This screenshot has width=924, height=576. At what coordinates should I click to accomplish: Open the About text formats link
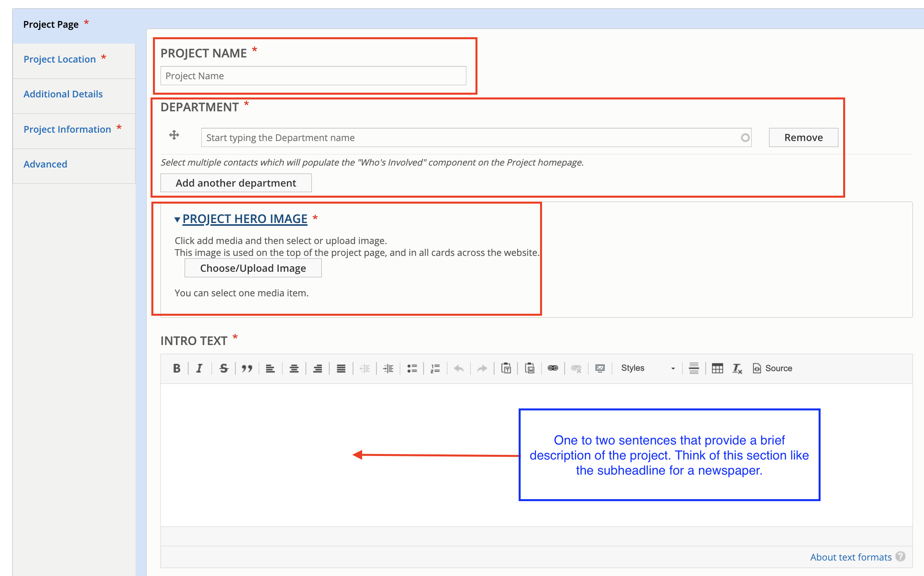click(851, 557)
